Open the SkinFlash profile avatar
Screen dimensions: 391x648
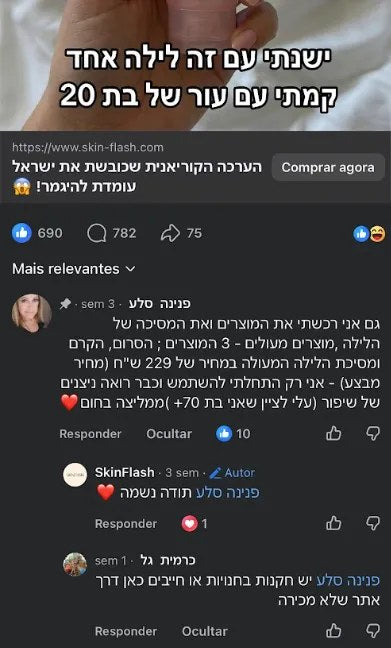pyautogui.click(x=75, y=475)
